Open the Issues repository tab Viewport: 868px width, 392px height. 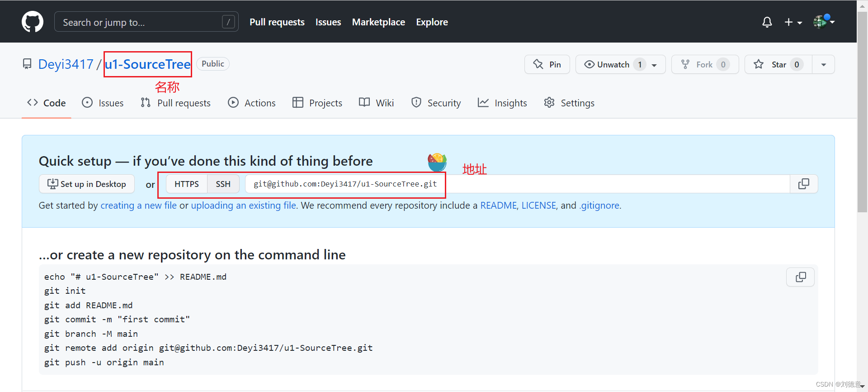coord(103,103)
